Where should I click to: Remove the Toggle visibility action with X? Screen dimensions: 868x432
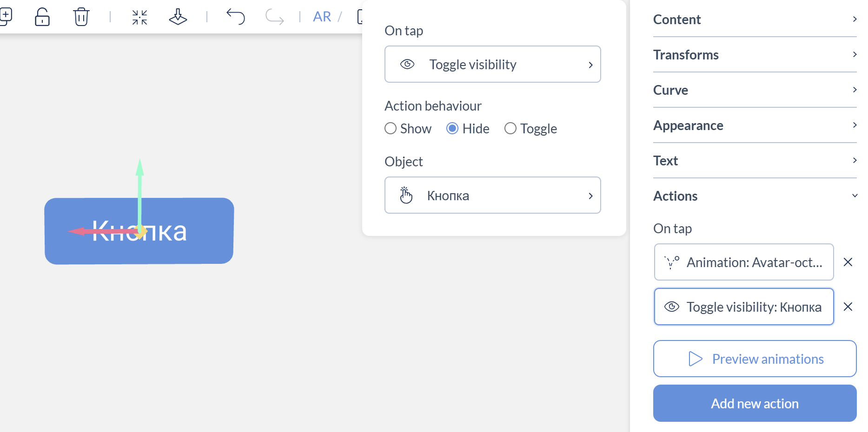(848, 307)
